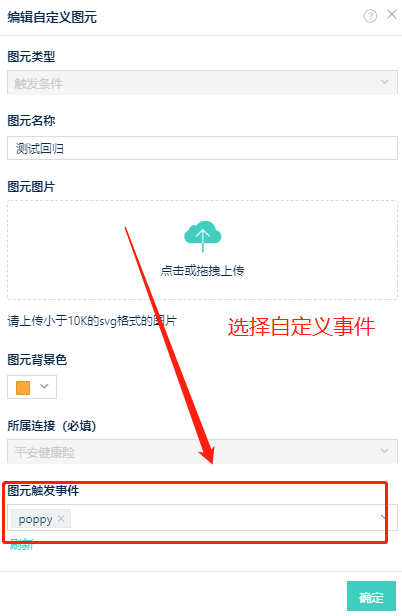Click the 刷新 link
Viewport: 402px width, 616px height.
(x=21, y=544)
